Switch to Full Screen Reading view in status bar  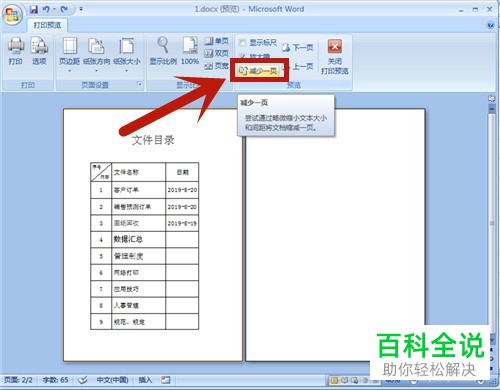[345, 380]
